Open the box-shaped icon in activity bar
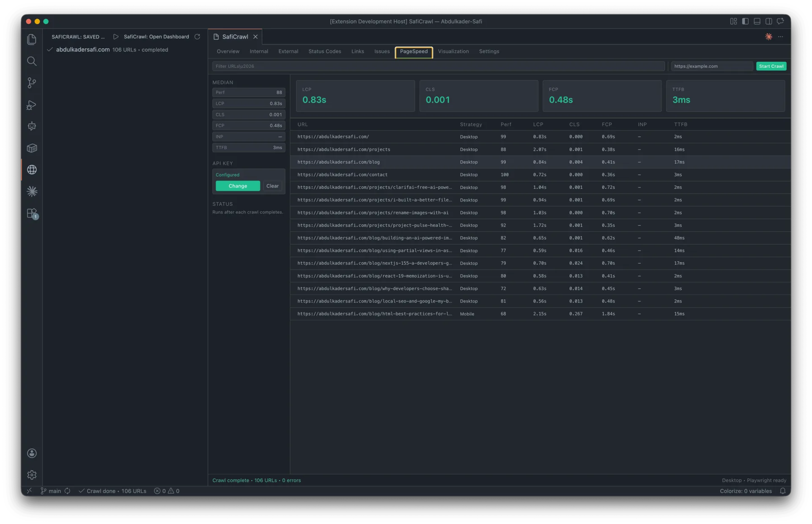This screenshot has height=524, width=812. [32, 148]
